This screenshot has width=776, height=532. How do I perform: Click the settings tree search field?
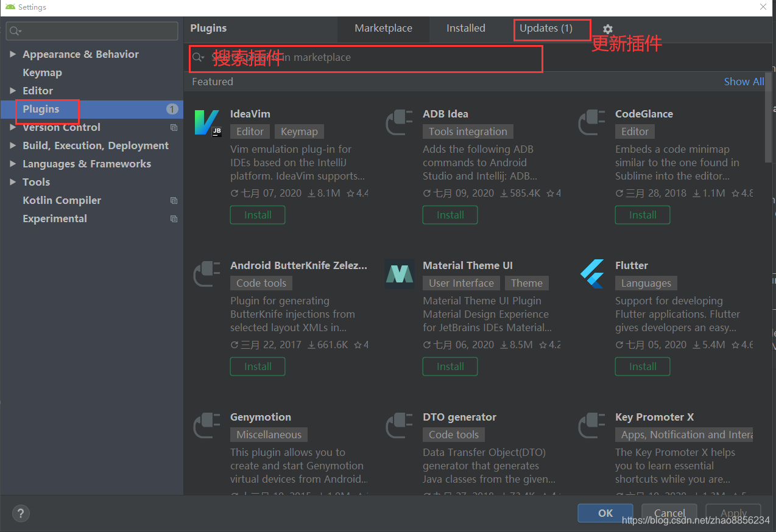click(x=92, y=30)
